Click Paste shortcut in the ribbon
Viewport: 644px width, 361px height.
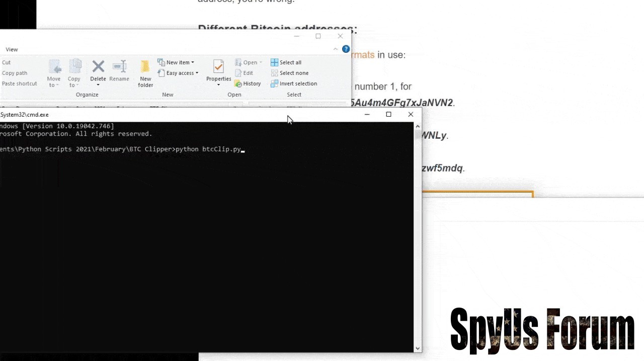pyautogui.click(x=19, y=83)
